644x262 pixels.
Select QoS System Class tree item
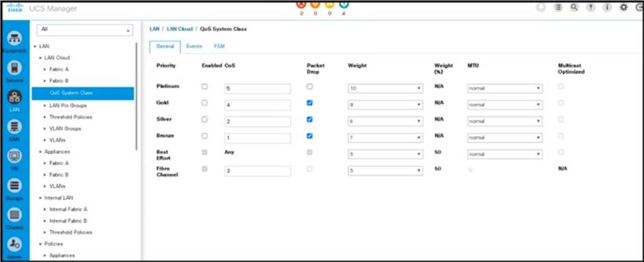click(83, 93)
